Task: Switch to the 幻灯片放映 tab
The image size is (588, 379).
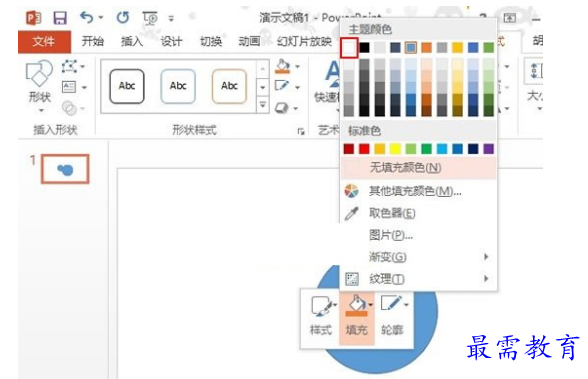Action: coord(304,41)
